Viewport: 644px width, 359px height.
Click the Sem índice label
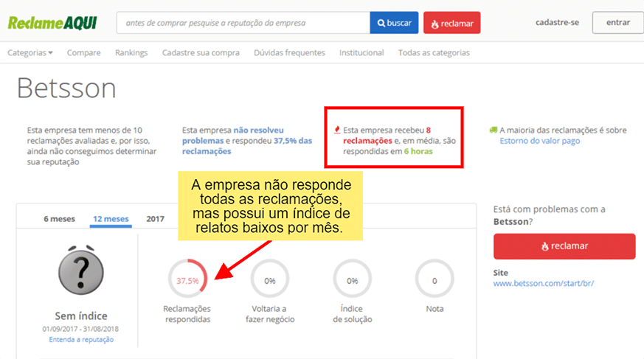(x=81, y=316)
